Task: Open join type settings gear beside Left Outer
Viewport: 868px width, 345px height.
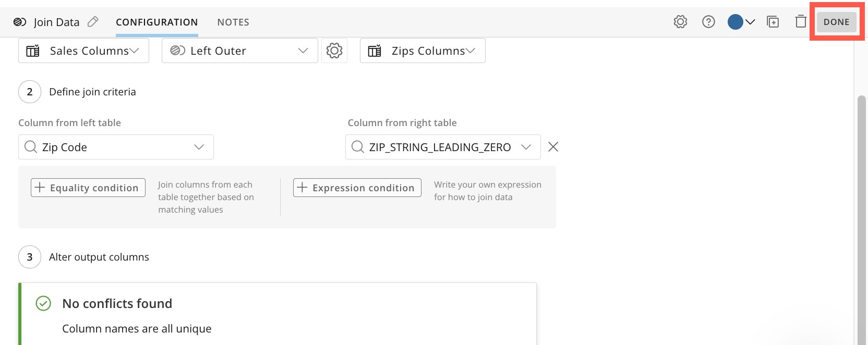Action: click(x=334, y=51)
